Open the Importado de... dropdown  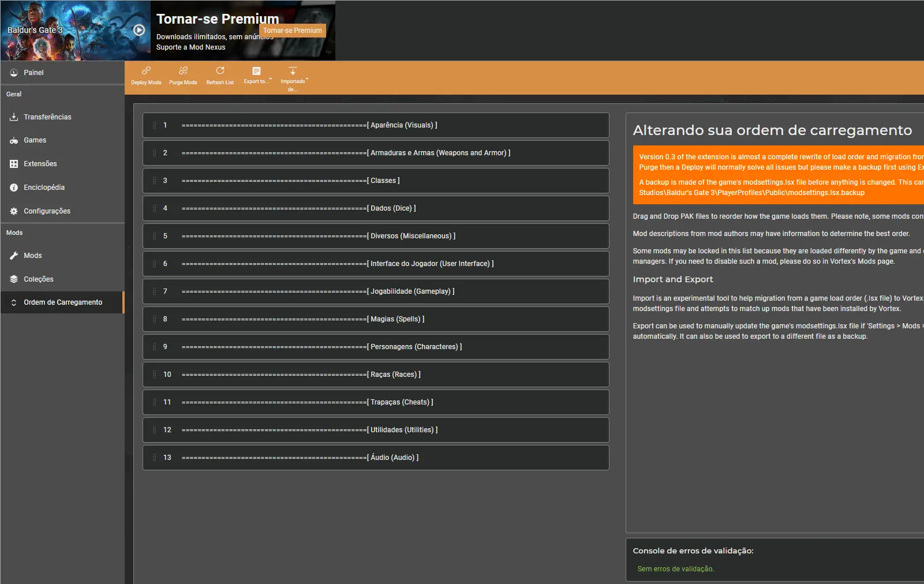click(293, 78)
